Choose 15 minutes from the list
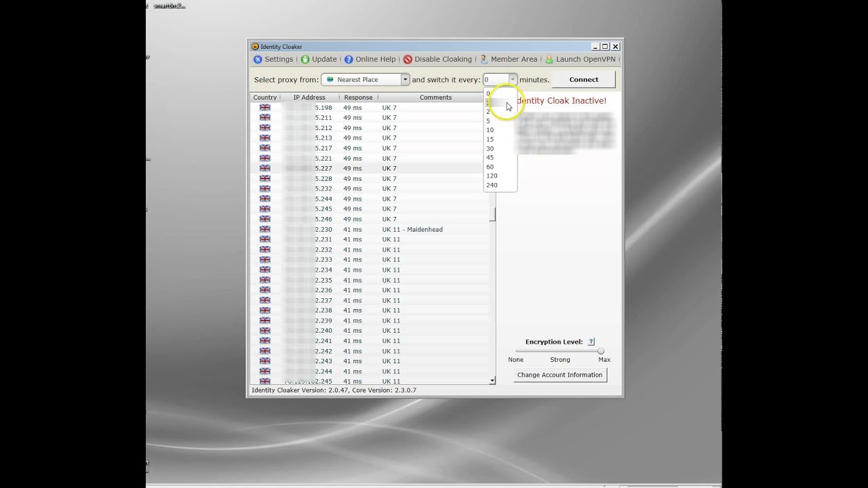868x488 pixels. pyautogui.click(x=500, y=140)
